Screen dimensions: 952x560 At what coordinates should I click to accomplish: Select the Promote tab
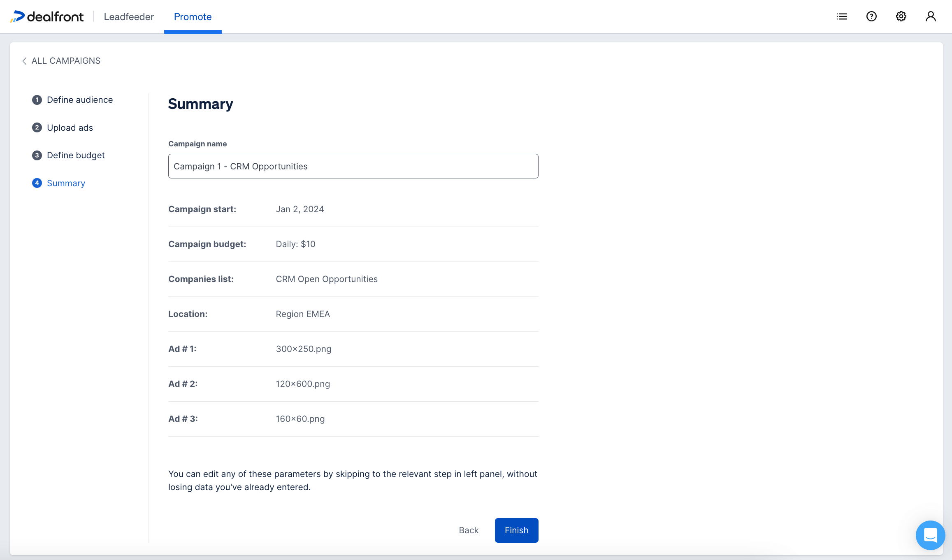(193, 17)
